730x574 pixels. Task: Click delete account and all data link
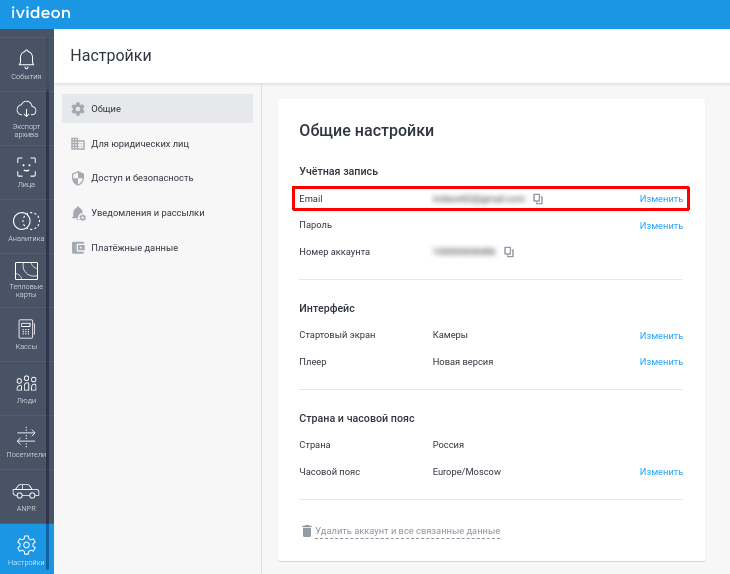pyautogui.click(x=406, y=531)
